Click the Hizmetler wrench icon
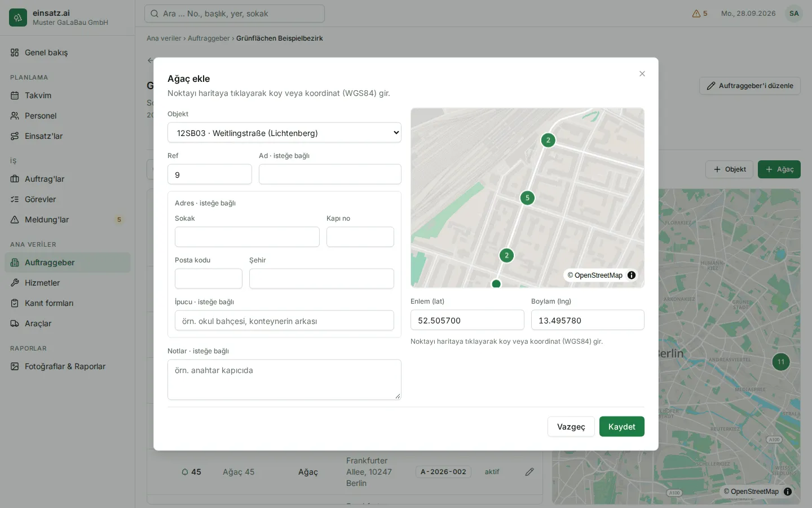This screenshot has width=812, height=508. tap(15, 283)
